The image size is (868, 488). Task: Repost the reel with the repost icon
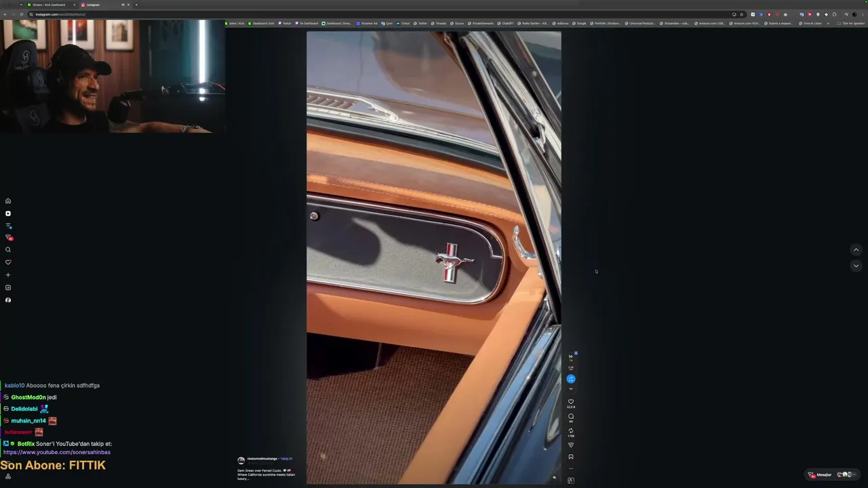click(571, 430)
